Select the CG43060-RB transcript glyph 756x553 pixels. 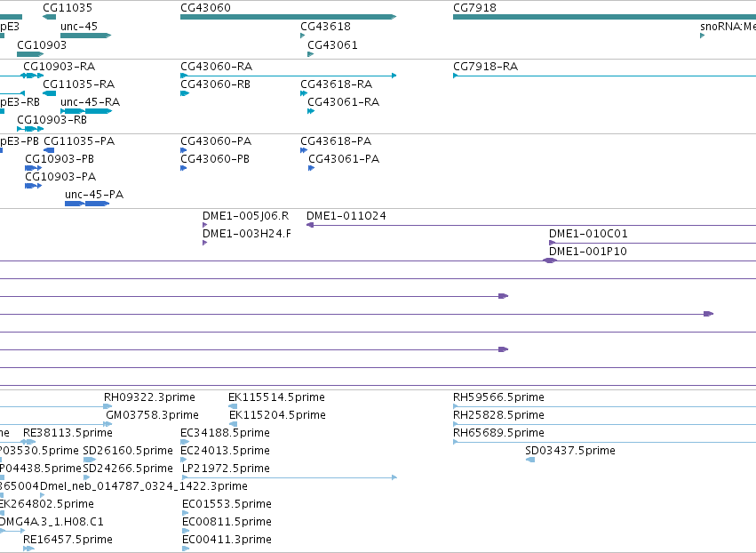point(185,93)
